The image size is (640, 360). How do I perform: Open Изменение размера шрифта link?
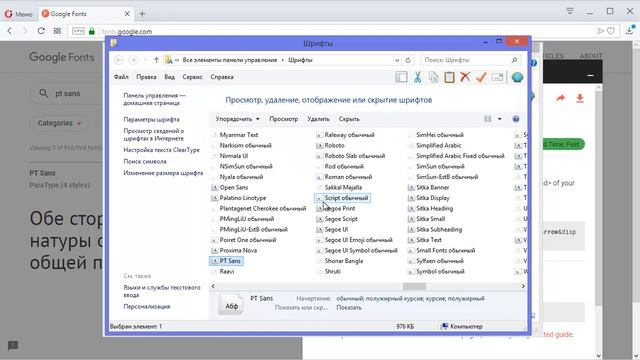point(163,173)
